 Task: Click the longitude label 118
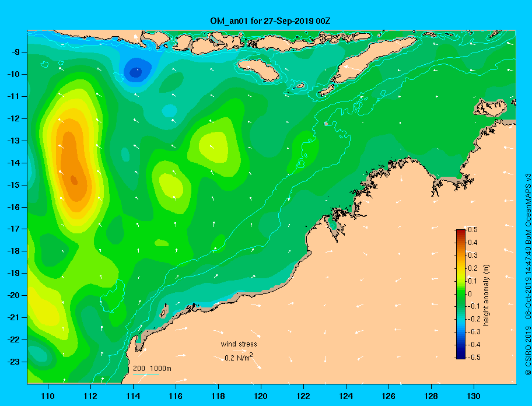point(218,396)
